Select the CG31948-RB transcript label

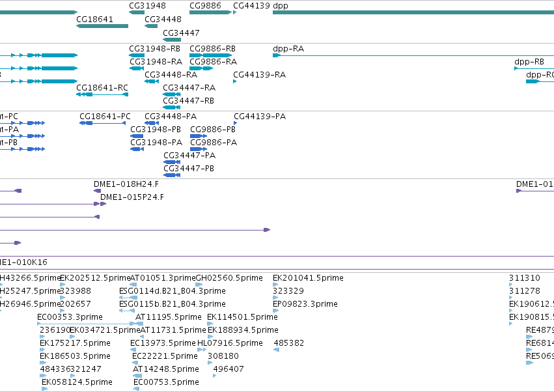[x=154, y=48]
